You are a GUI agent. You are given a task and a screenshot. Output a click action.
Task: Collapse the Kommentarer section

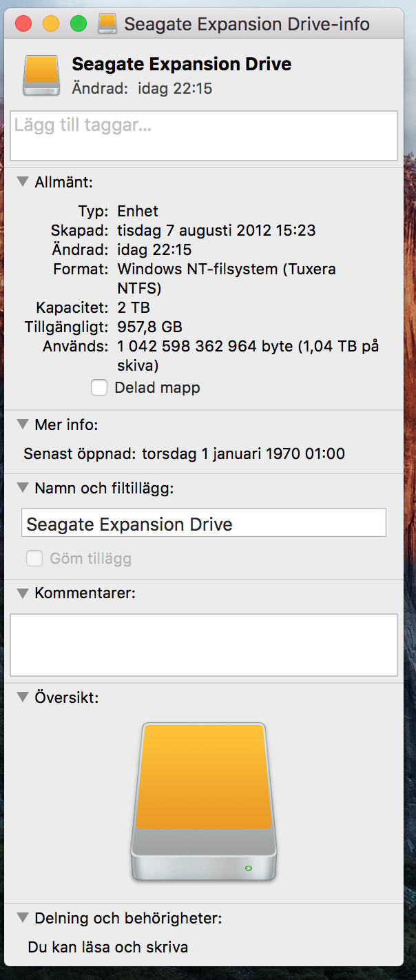pyautogui.click(x=23, y=593)
